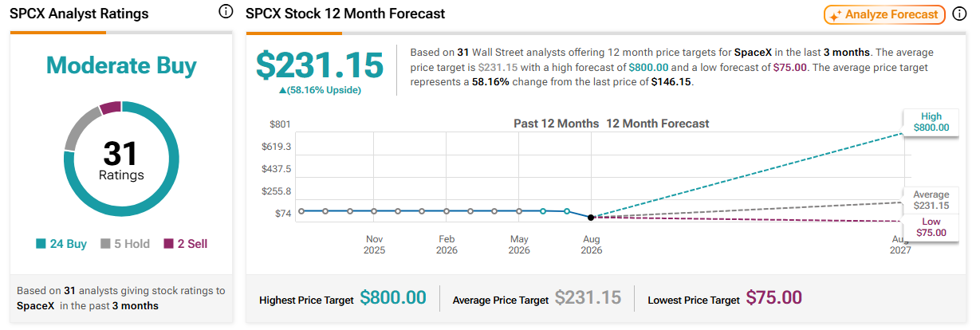Select the gray Hold legend swatch
Viewport: 980px width, 330px height.
[x=105, y=244]
